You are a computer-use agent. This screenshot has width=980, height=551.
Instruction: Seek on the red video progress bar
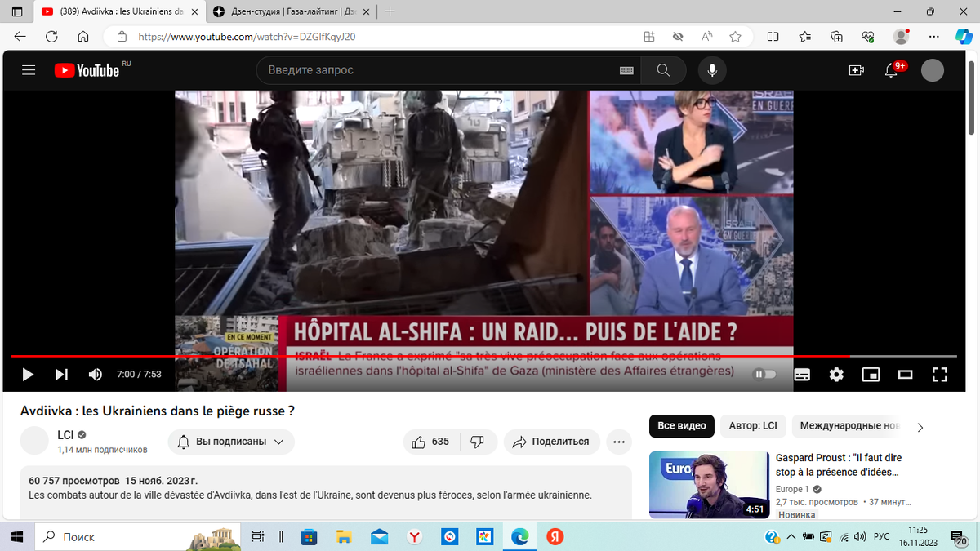(x=483, y=357)
